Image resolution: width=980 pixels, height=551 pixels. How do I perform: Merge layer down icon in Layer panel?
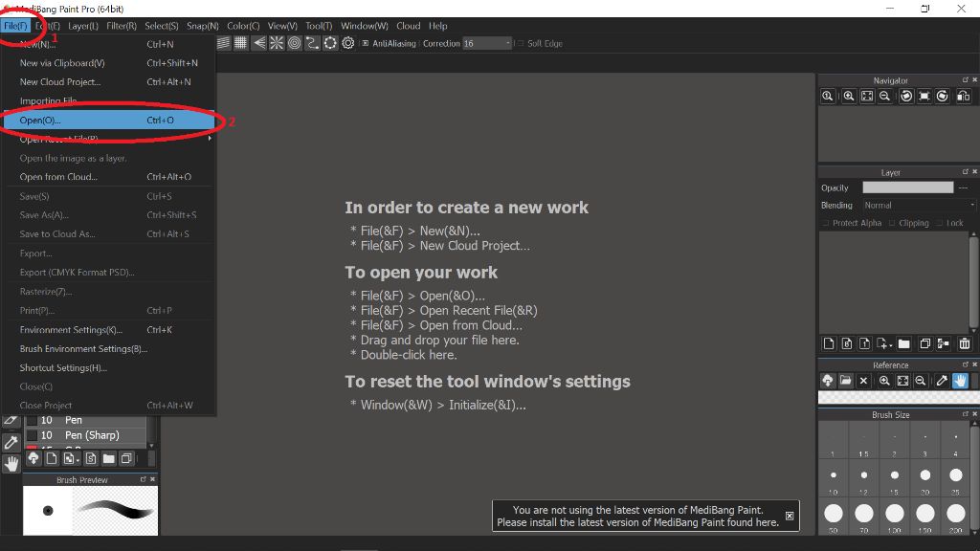pyautogui.click(x=943, y=343)
